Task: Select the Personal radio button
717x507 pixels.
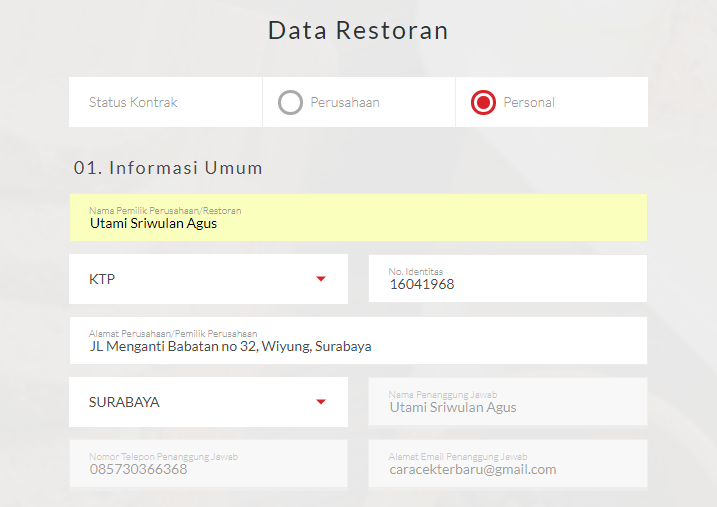Action: coord(483,102)
